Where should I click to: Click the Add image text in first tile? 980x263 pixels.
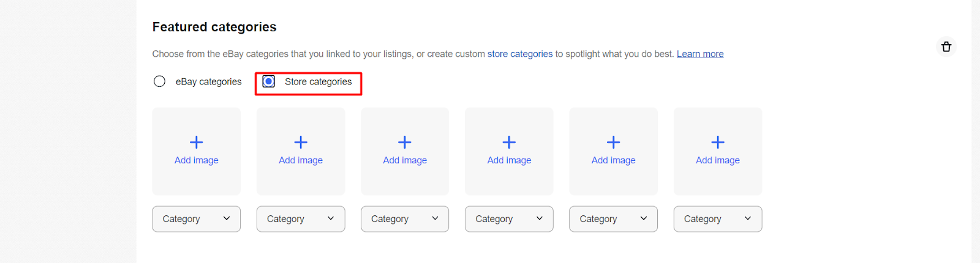(x=197, y=160)
